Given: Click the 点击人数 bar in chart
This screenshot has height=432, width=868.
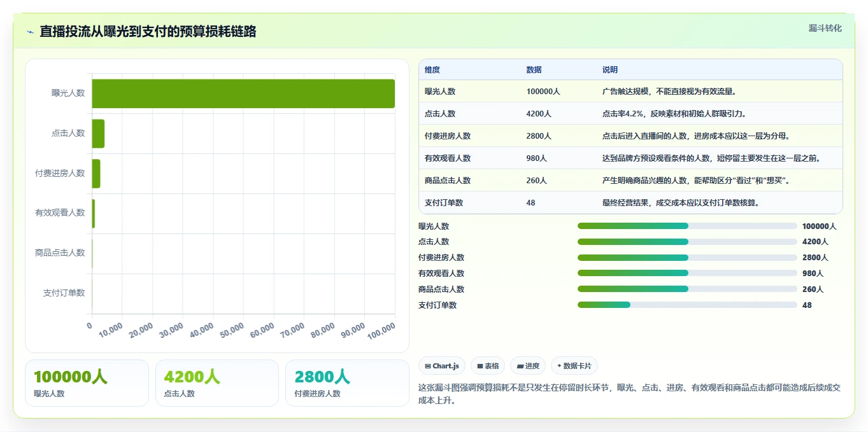Looking at the screenshot, I should click(x=98, y=134).
